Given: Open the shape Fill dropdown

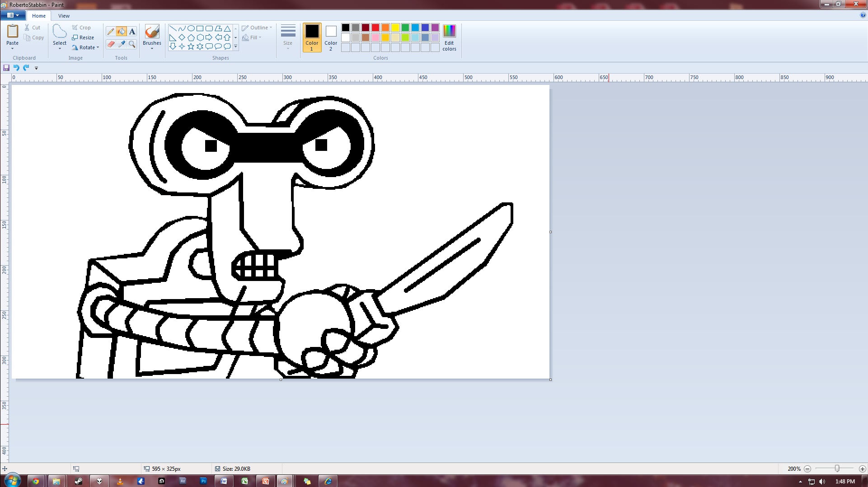Looking at the screenshot, I should [252, 37].
